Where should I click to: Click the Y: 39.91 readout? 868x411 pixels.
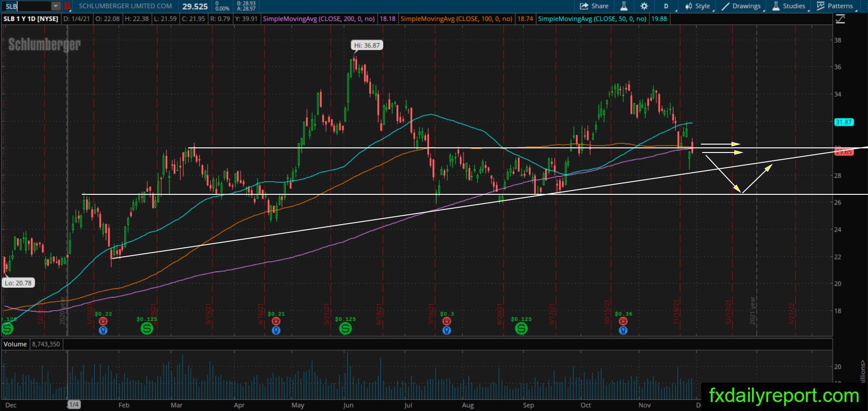tap(246, 19)
